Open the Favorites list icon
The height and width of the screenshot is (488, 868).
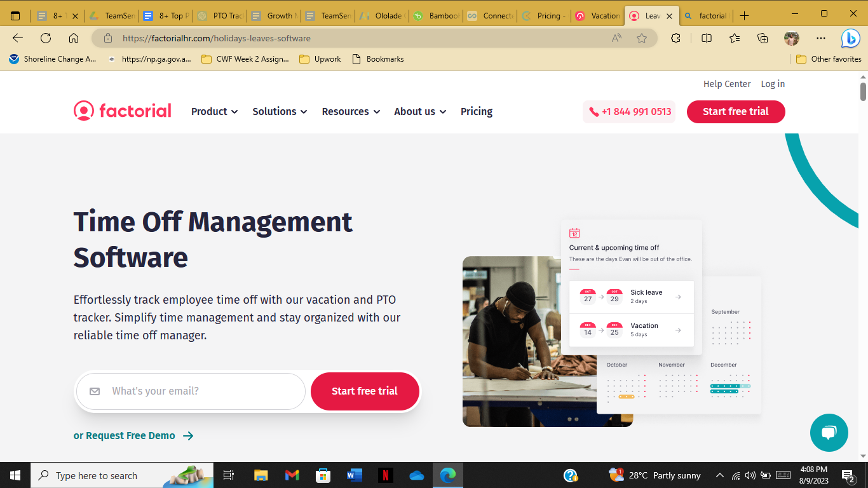(x=735, y=38)
